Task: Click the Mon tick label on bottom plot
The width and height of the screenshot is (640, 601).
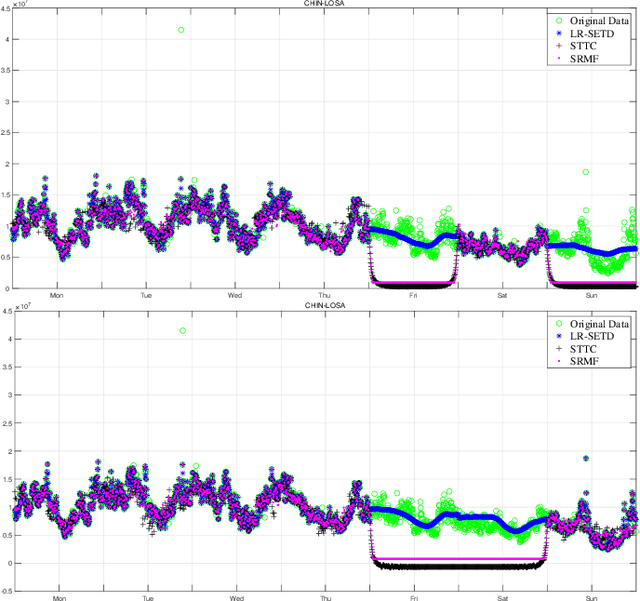Action: 58,598
